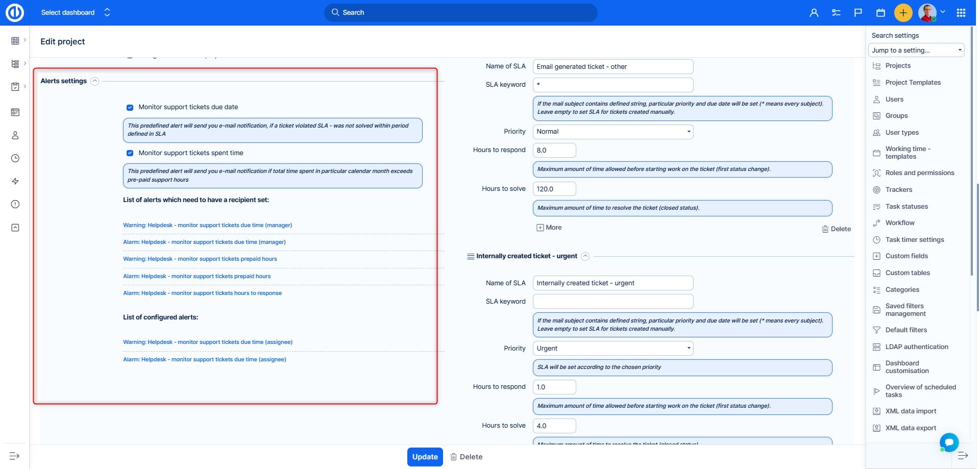Open Roles and permissions settings
Screen dimensions: 980x469
(x=919, y=173)
